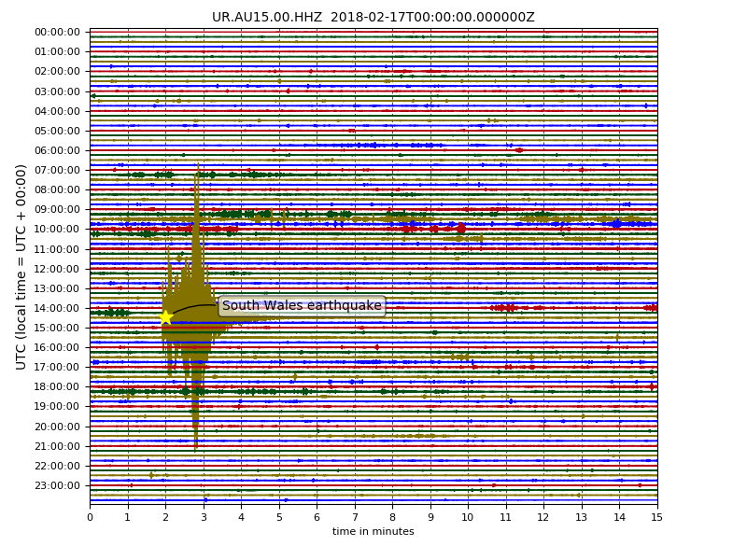The image size is (747, 560).
Task: Click the x-axis tick label 11
Action: click(x=506, y=518)
